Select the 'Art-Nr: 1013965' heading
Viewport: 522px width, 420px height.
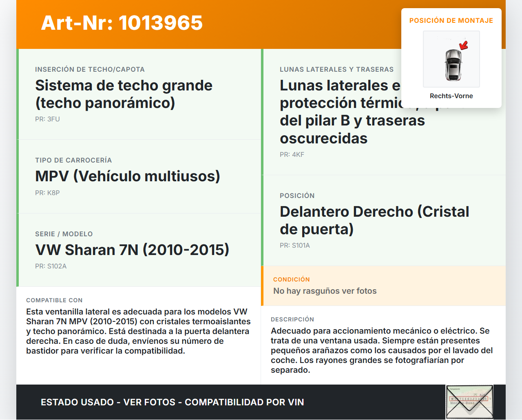(122, 23)
